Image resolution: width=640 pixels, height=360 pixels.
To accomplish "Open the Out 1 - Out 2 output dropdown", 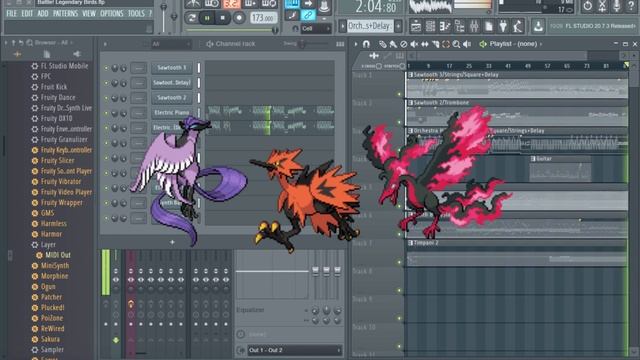I will (x=294, y=350).
